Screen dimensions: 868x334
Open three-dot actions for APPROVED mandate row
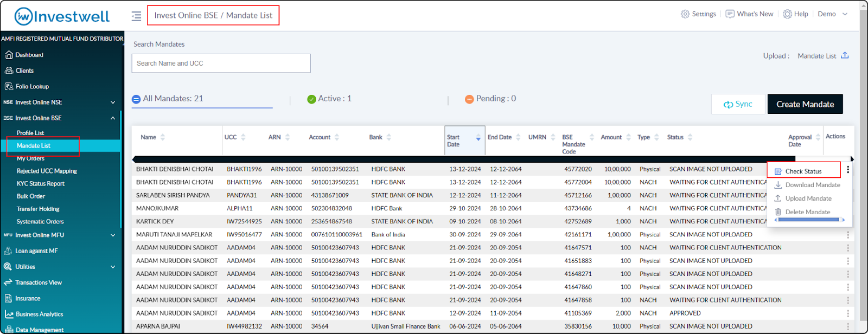pos(848,313)
